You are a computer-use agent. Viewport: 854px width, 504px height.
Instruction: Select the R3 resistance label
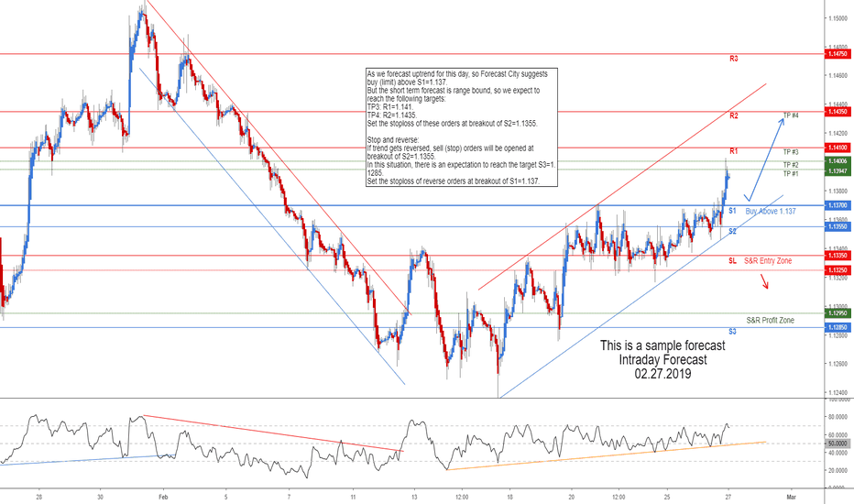click(x=734, y=59)
